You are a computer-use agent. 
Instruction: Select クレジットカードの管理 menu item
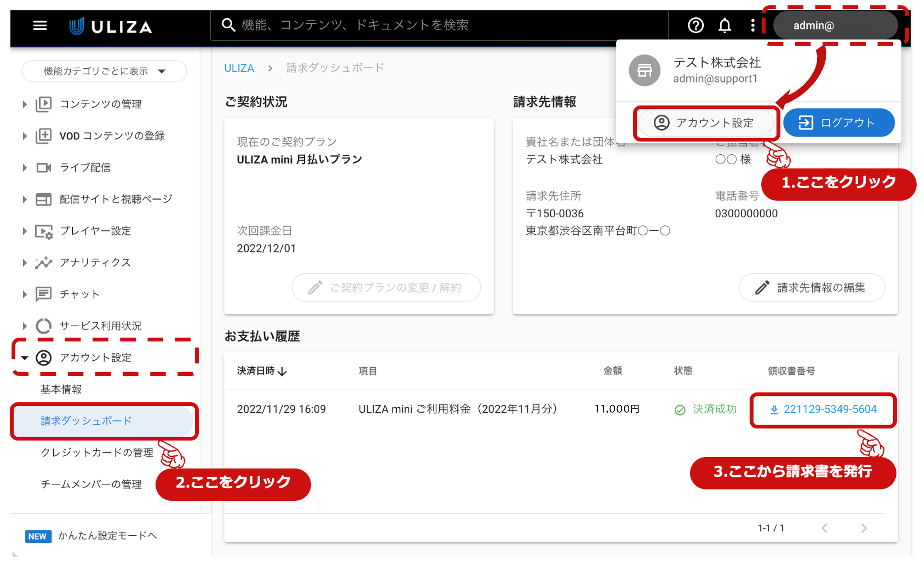click(x=97, y=453)
